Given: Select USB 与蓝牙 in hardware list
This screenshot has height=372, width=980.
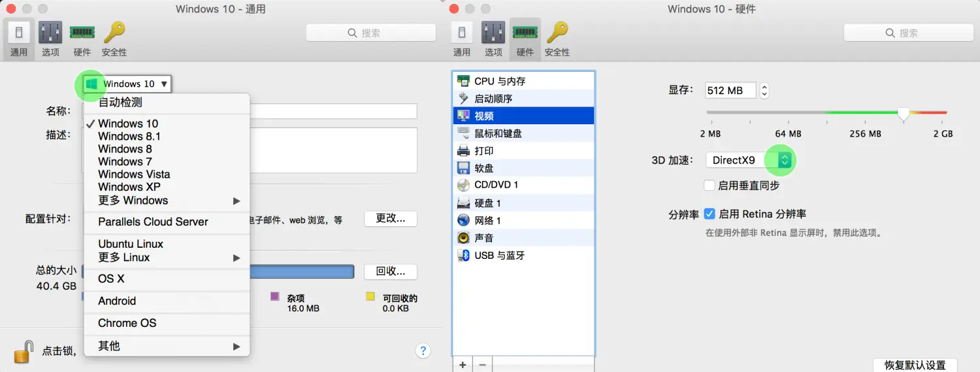Looking at the screenshot, I should [523, 256].
